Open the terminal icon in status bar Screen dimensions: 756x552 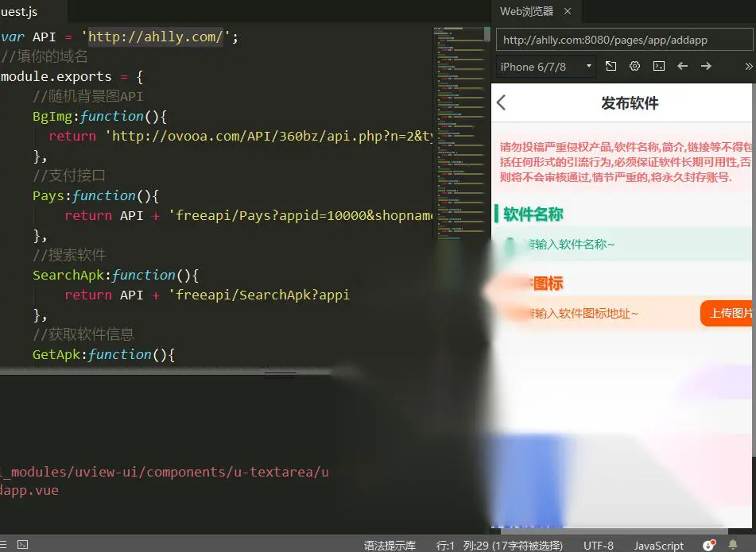coord(23,544)
